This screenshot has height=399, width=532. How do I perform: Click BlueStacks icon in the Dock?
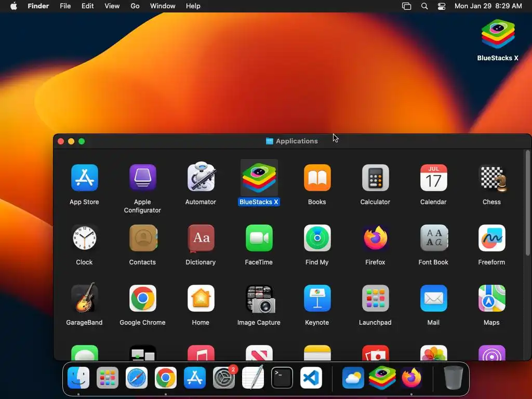pos(382,378)
